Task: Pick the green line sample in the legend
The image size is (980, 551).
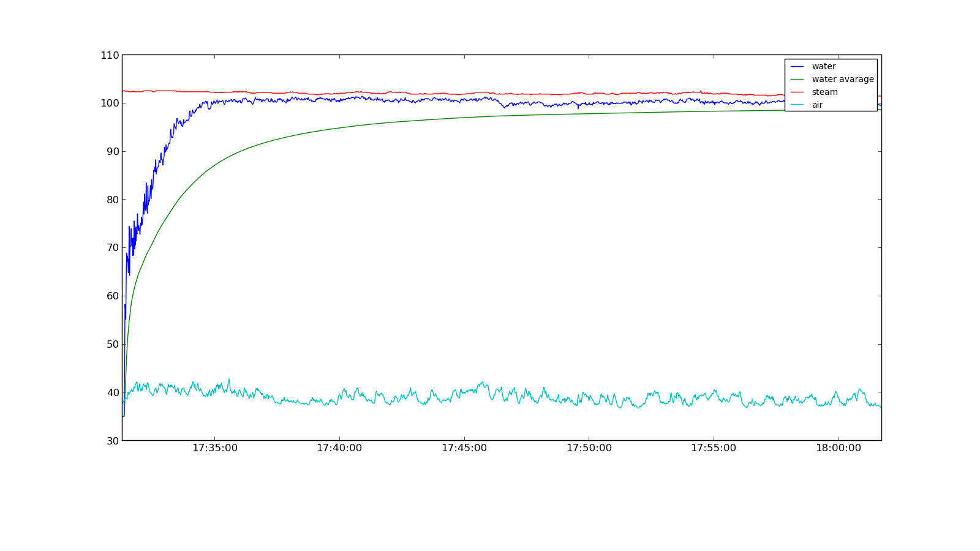Action: pyautogui.click(x=797, y=80)
